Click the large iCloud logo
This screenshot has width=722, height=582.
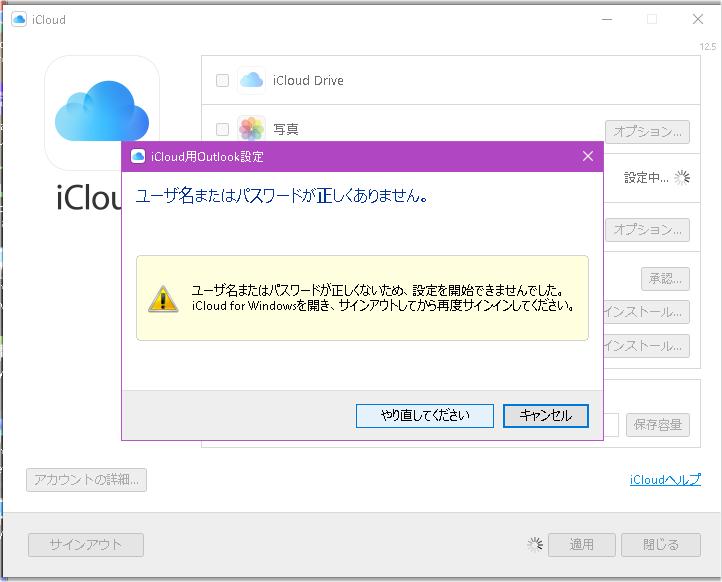[102, 112]
